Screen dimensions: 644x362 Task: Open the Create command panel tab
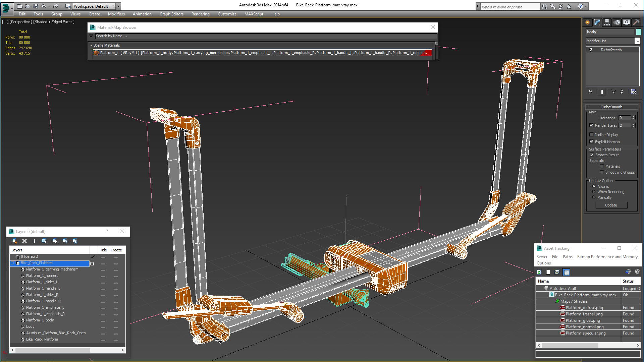click(588, 22)
